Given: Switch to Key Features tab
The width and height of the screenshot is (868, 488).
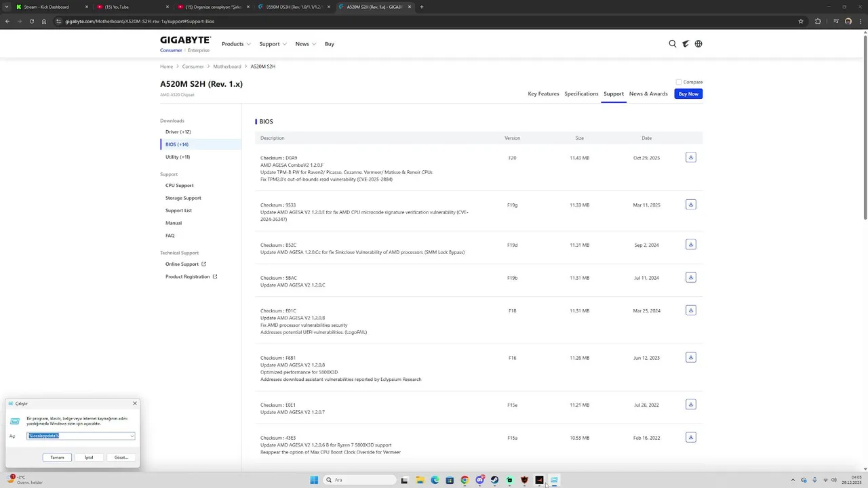Looking at the screenshot, I should pos(543,94).
